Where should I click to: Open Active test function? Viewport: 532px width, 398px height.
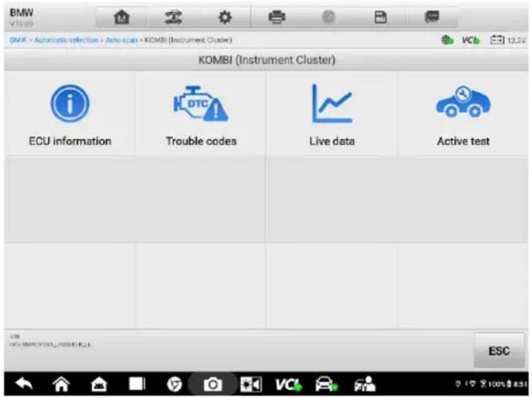463,114
